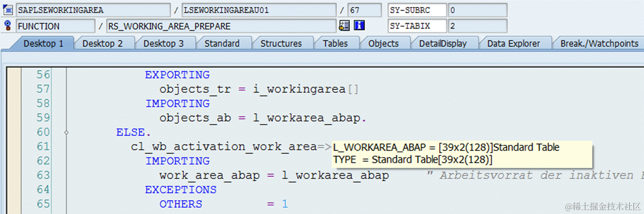Click the LSEWORKINGAREAU01 include field
The width and height of the screenshot is (644, 214).
pyautogui.click(x=258, y=10)
